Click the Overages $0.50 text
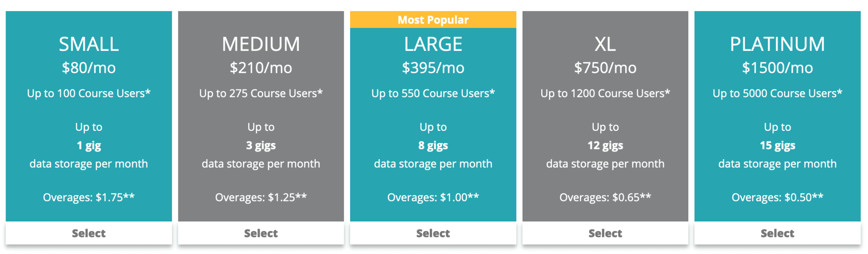868x254 pixels. tap(777, 197)
